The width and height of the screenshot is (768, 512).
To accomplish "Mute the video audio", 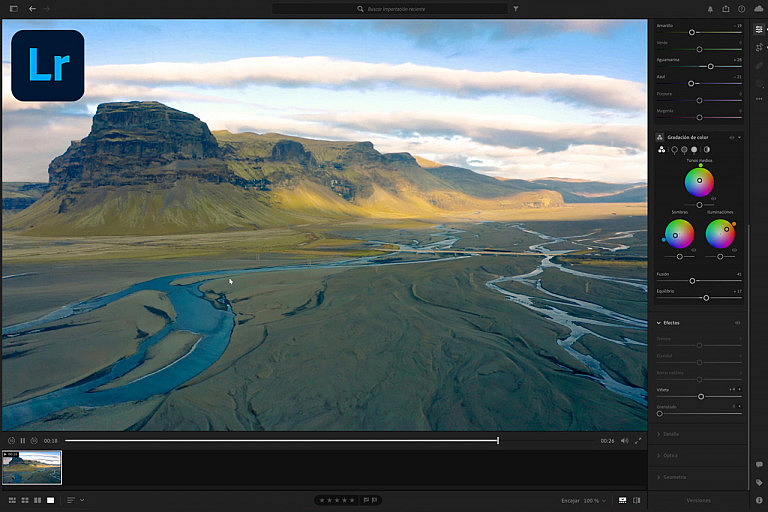I will click(x=624, y=440).
